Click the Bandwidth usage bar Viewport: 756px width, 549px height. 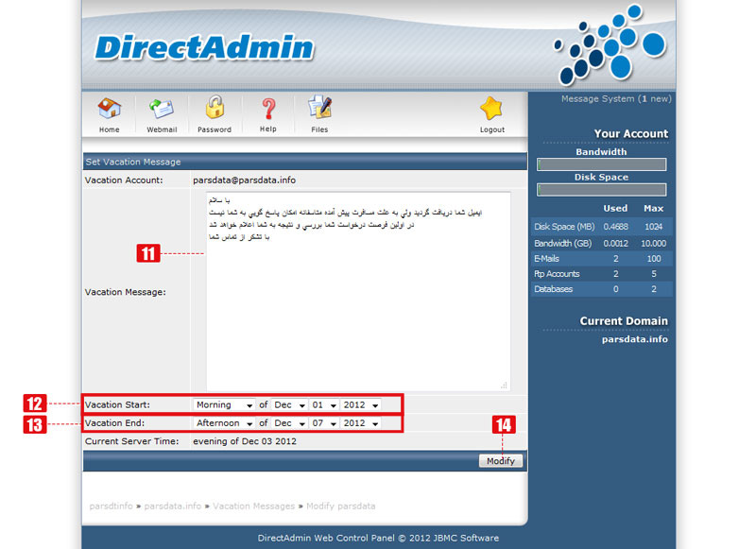(601, 164)
